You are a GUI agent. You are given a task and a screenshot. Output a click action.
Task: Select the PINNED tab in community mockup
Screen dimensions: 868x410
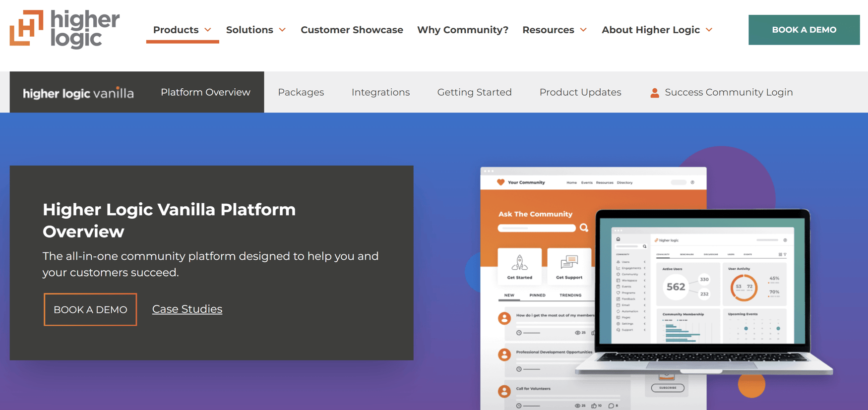point(537,295)
